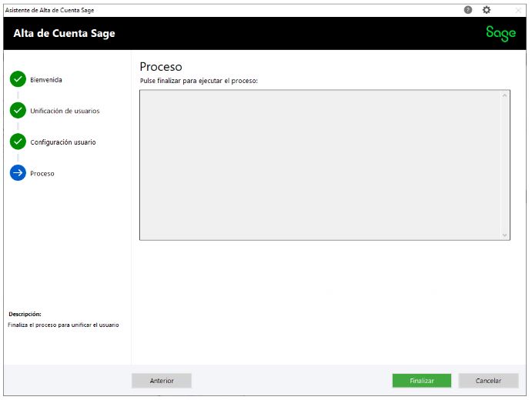Click the scrollbar up arrow in log box
The image size is (532, 400).
(504, 95)
